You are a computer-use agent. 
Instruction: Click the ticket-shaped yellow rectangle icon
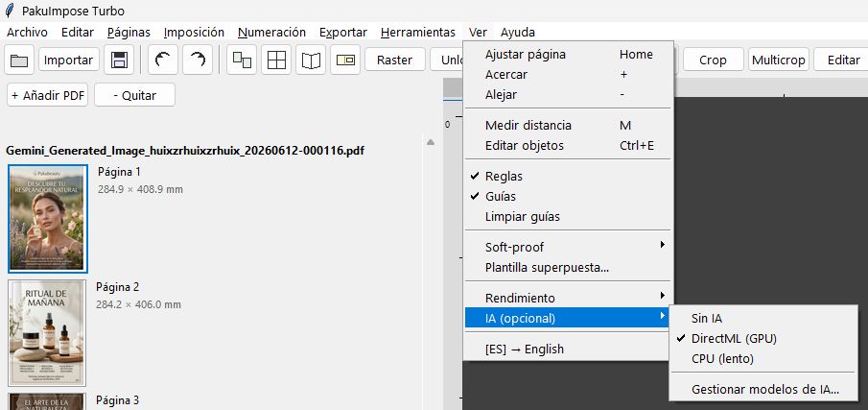click(345, 60)
